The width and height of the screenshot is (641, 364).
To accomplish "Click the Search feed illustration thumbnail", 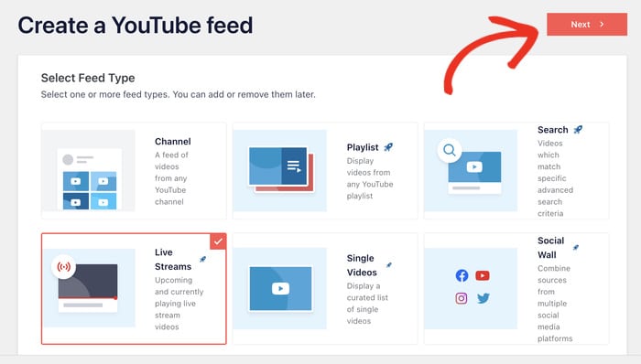I will coord(471,171).
